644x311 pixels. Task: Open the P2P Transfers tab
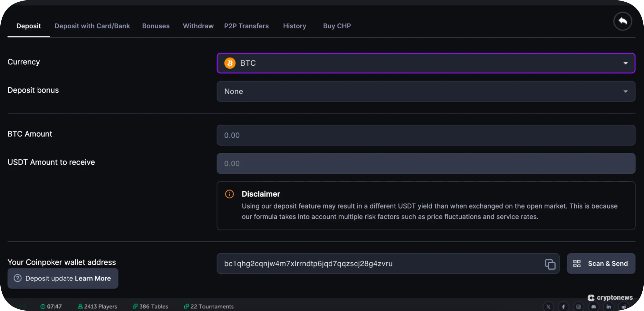coord(246,26)
